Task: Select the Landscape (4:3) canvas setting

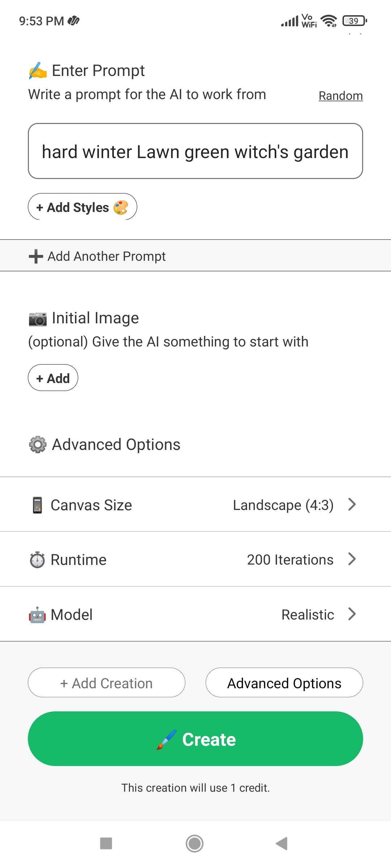Action: pos(283,504)
